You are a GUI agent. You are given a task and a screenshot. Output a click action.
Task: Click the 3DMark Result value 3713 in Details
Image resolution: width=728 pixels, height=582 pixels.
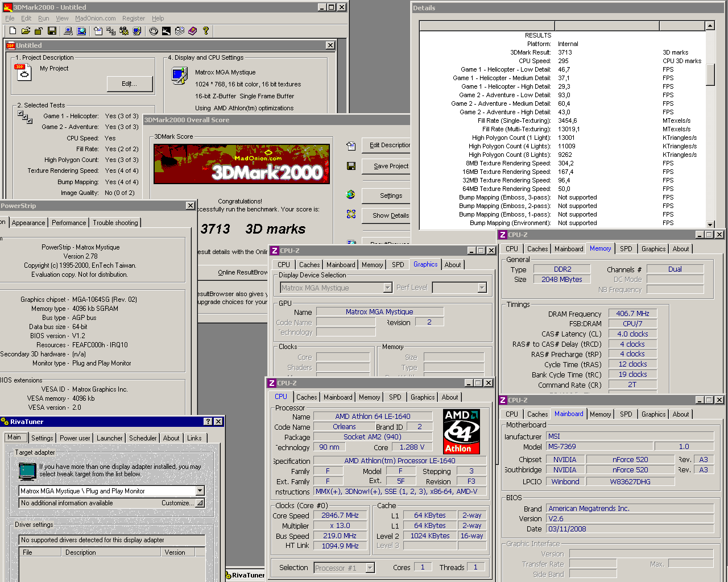coord(565,52)
